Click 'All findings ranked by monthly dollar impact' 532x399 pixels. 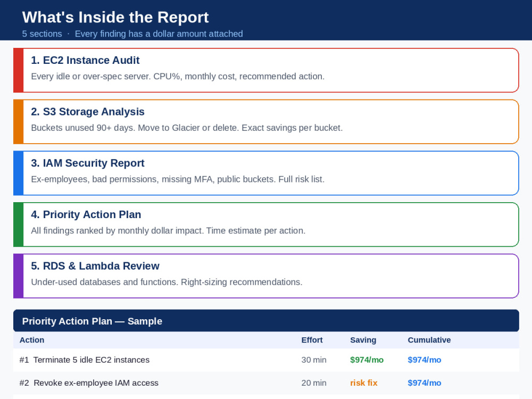pos(118,231)
